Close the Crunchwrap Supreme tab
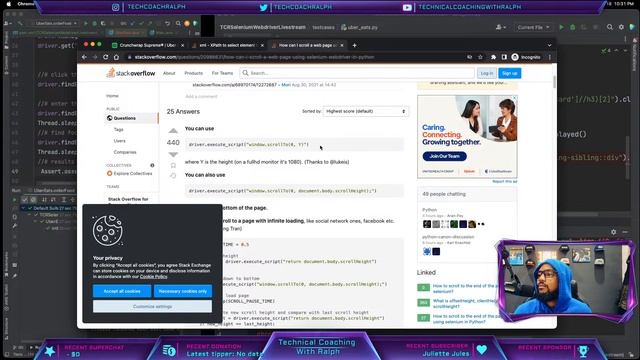Viewport: 640px width, 360px height. [x=182, y=45]
